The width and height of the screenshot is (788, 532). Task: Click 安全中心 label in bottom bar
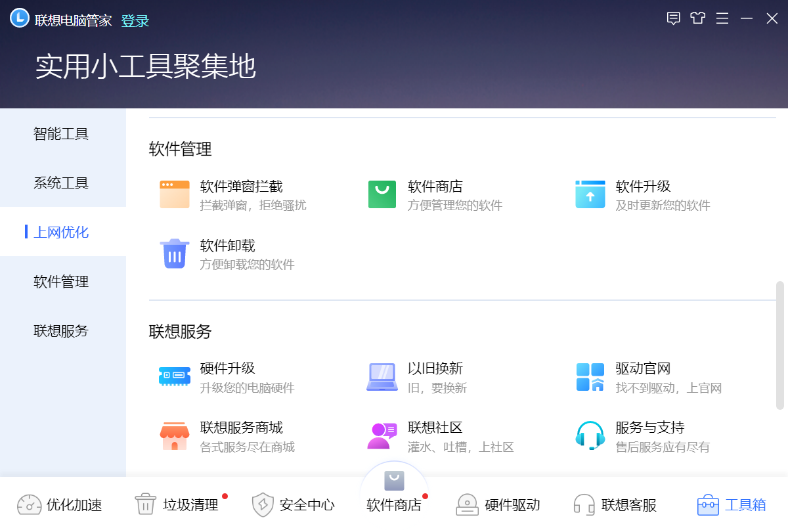[x=307, y=505]
